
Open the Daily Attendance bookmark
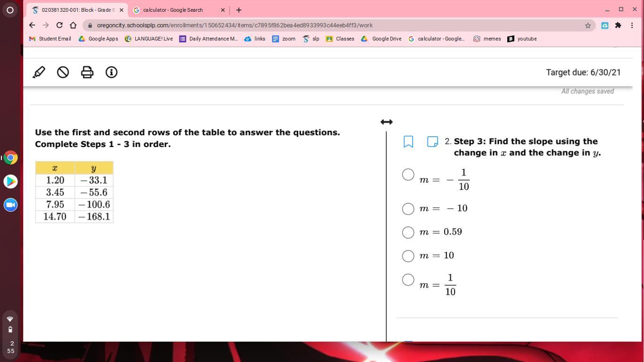(x=208, y=39)
